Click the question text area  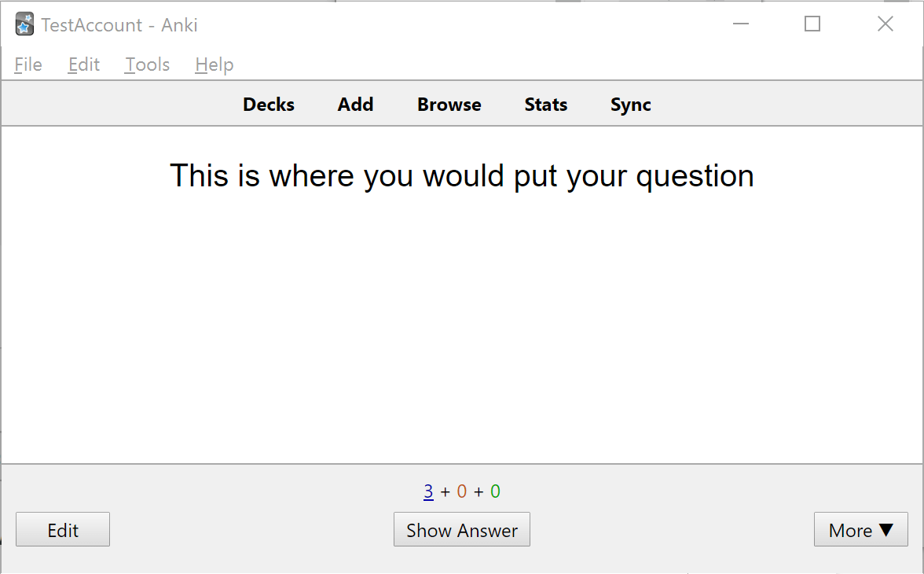coord(462,175)
